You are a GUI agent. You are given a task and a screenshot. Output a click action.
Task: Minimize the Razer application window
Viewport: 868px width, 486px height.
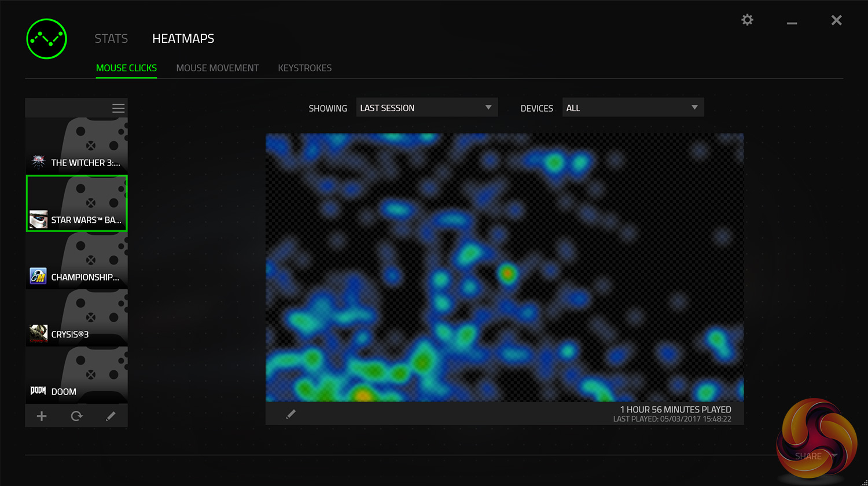[792, 21]
